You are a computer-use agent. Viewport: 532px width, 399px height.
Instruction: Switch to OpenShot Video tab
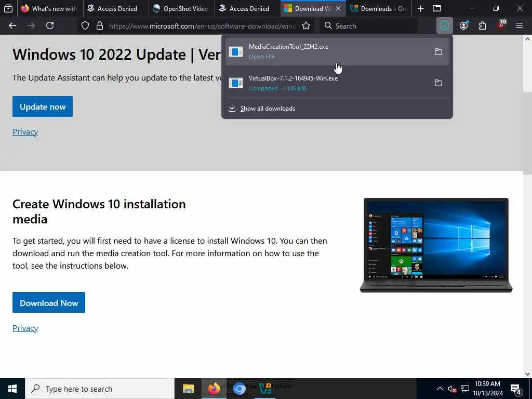tap(181, 8)
